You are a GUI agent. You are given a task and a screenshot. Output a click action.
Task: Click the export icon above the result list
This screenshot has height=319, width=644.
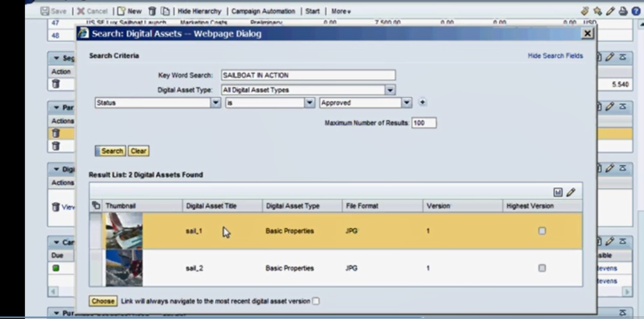pos(558,192)
